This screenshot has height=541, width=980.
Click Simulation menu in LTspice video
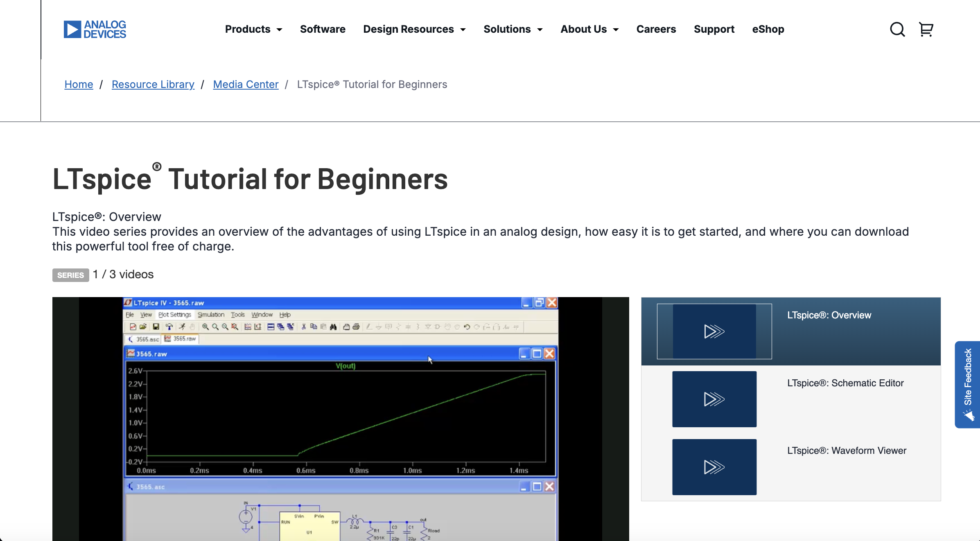211,315
